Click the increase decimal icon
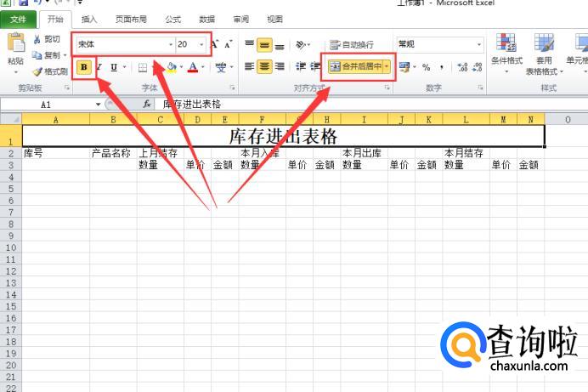The width and height of the screenshot is (588, 392). click(x=462, y=67)
